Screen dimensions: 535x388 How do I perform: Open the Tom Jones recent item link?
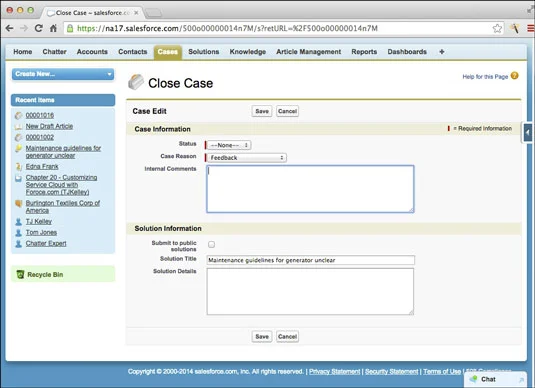point(41,232)
